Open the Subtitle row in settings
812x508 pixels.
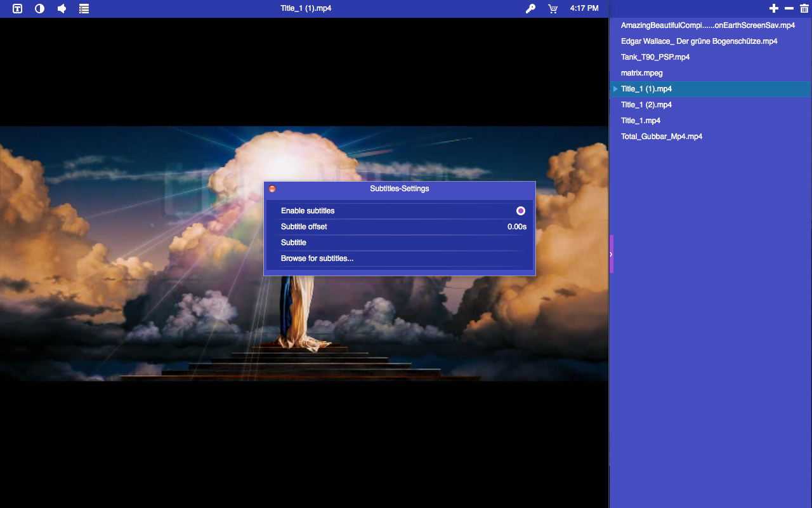click(400, 243)
